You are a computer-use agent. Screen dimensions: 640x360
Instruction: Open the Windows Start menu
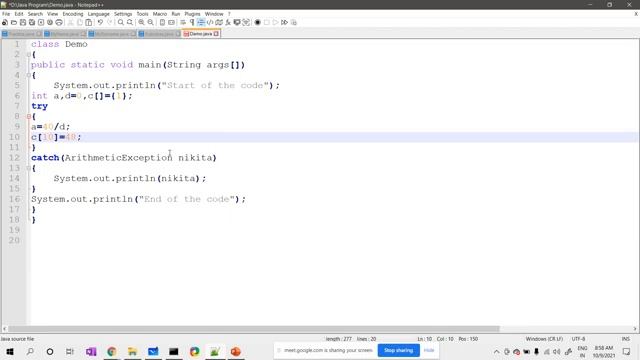coord(10,351)
